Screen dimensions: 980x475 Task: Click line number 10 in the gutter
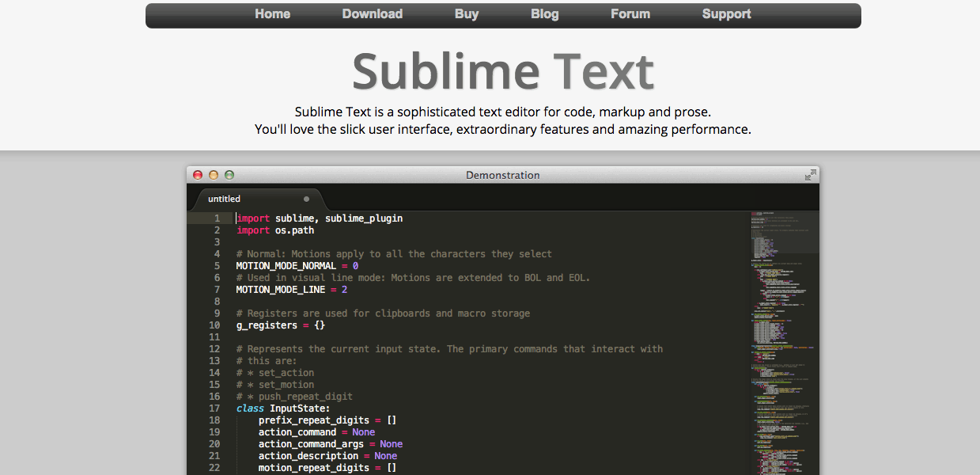[214, 325]
